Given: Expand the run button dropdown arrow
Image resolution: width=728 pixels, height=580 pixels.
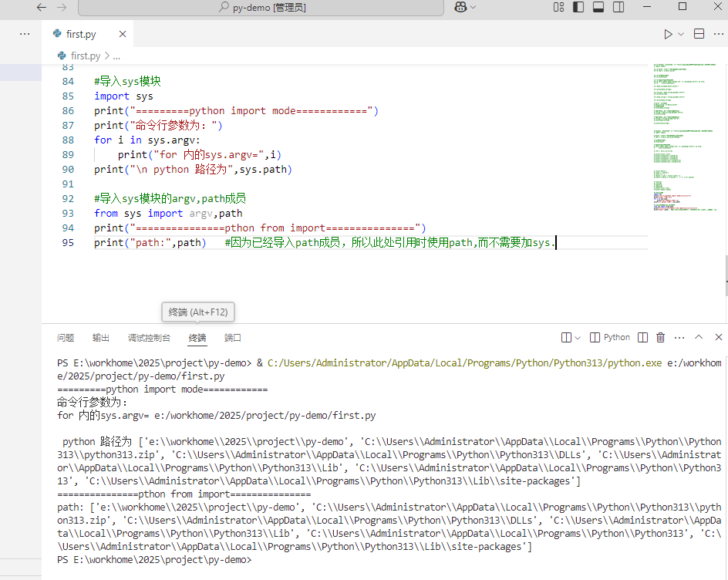Looking at the screenshot, I should coord(681,34).
